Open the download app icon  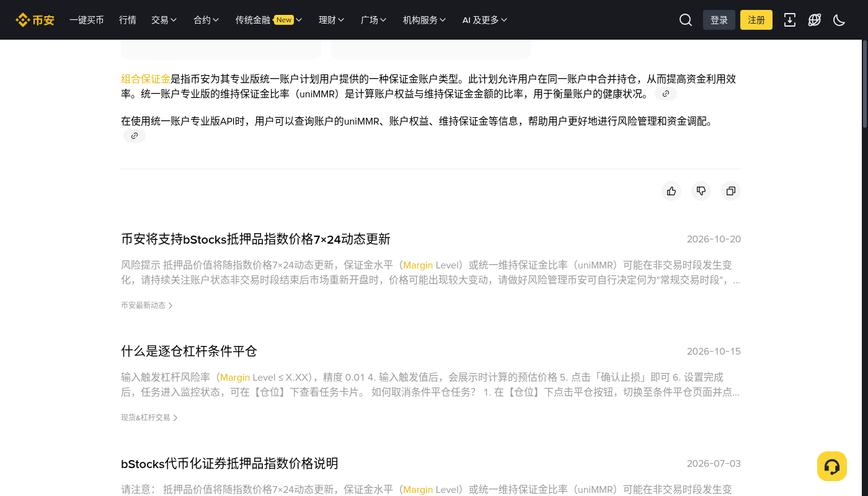coord(790,20)
